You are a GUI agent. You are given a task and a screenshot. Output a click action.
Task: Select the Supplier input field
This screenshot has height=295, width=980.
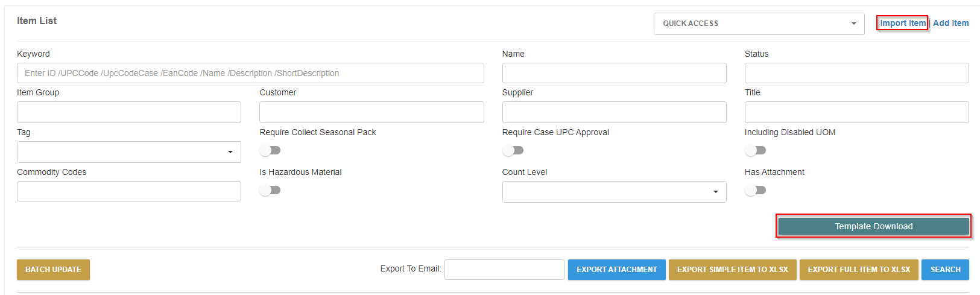614,112
